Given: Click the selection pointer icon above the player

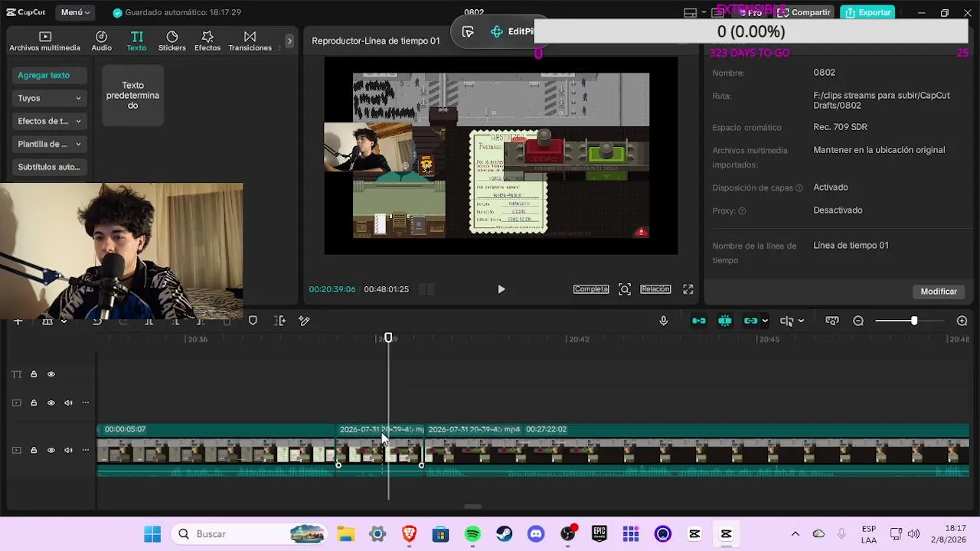Looking at the screenshot, I should coord(468,31).
